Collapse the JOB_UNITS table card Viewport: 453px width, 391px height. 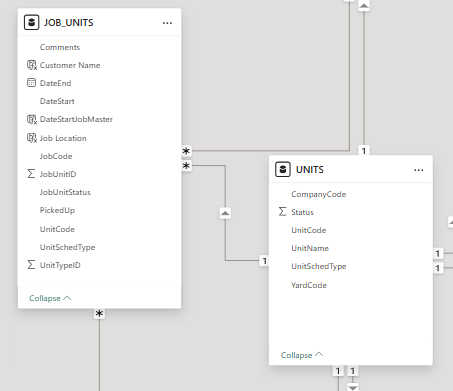click(x=50, y=298)
